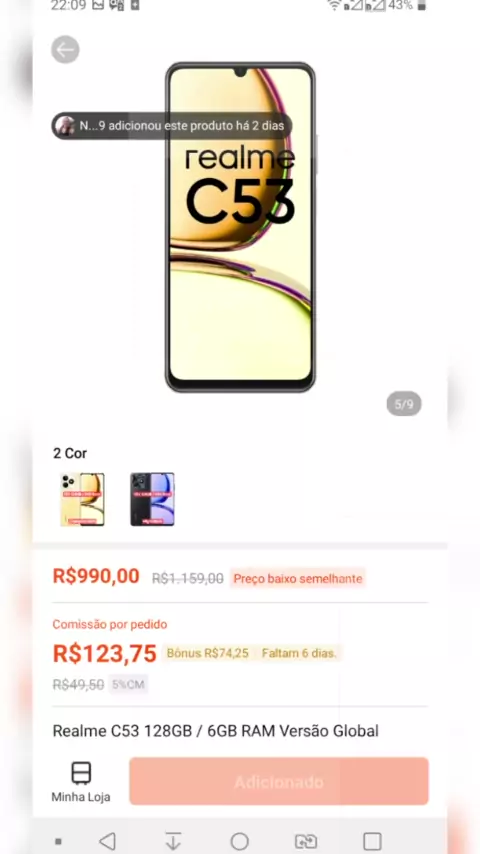
Task: Tap the Bônus R$74,25 badge
Action: coord(208,653)
